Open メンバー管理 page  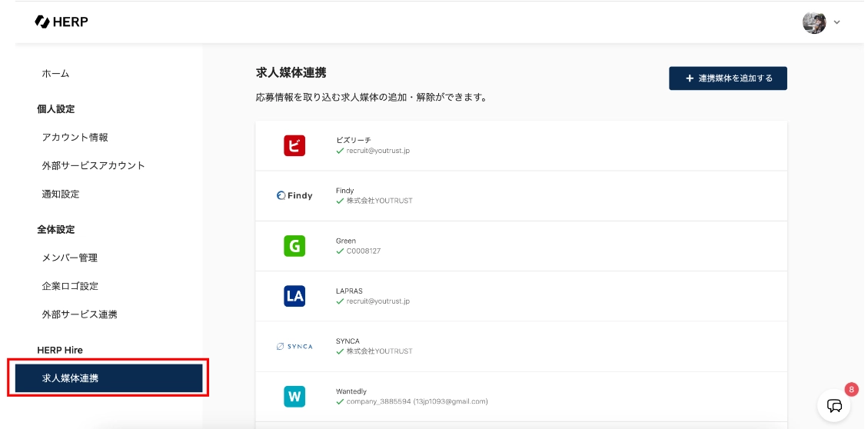pyautogui.click(x=70, y=258)
